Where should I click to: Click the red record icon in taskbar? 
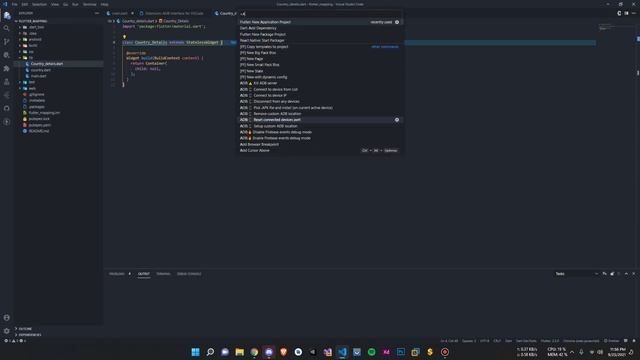(445, 352)
